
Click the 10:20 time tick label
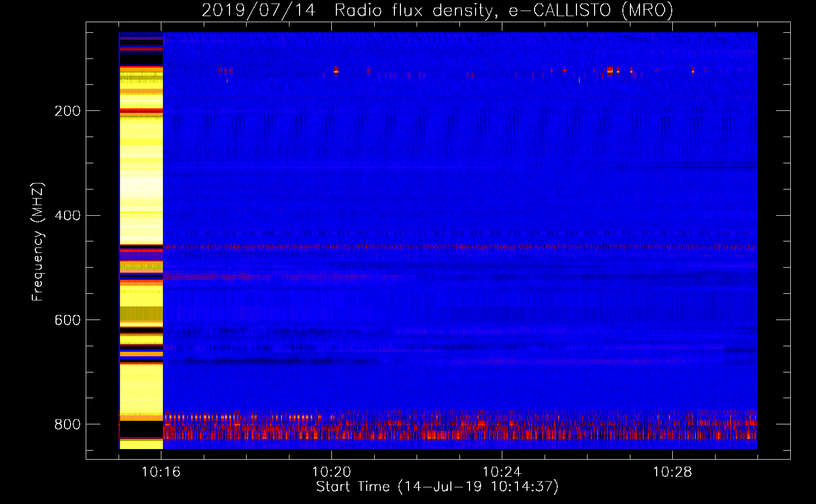pos(331,472)
